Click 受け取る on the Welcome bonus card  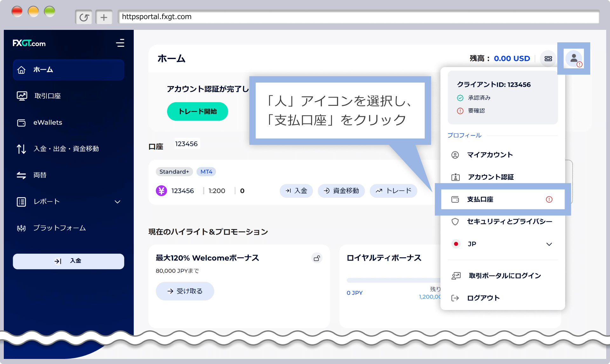pyautogui.click(x=185, y=291)
